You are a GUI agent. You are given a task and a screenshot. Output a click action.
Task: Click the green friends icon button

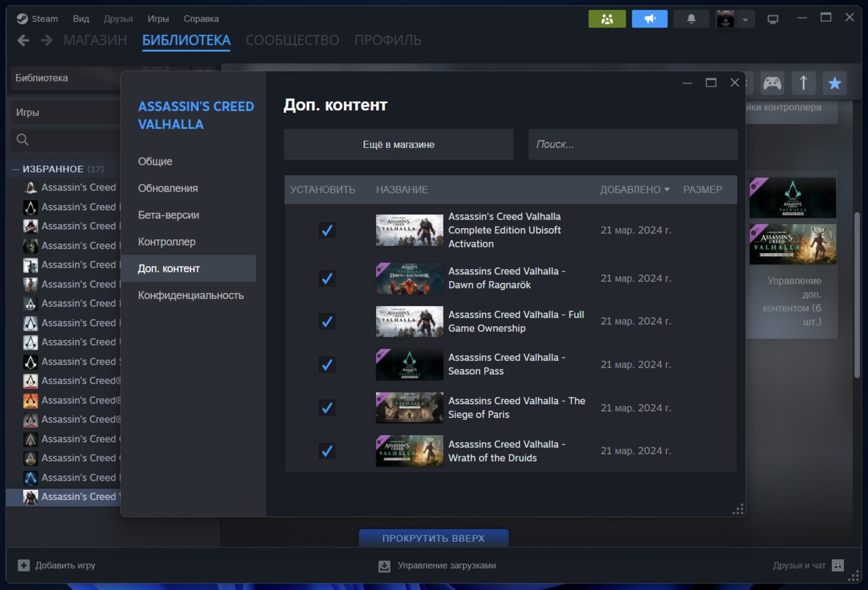[607, 19]
